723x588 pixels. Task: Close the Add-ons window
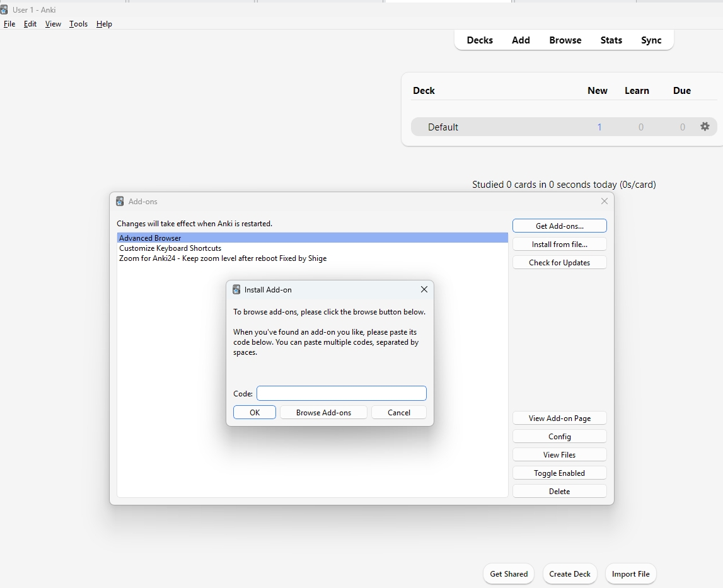604,201
